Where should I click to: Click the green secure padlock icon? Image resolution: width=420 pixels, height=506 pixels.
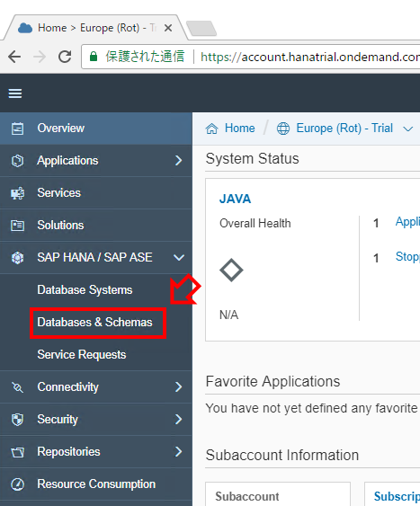(94, 57)
